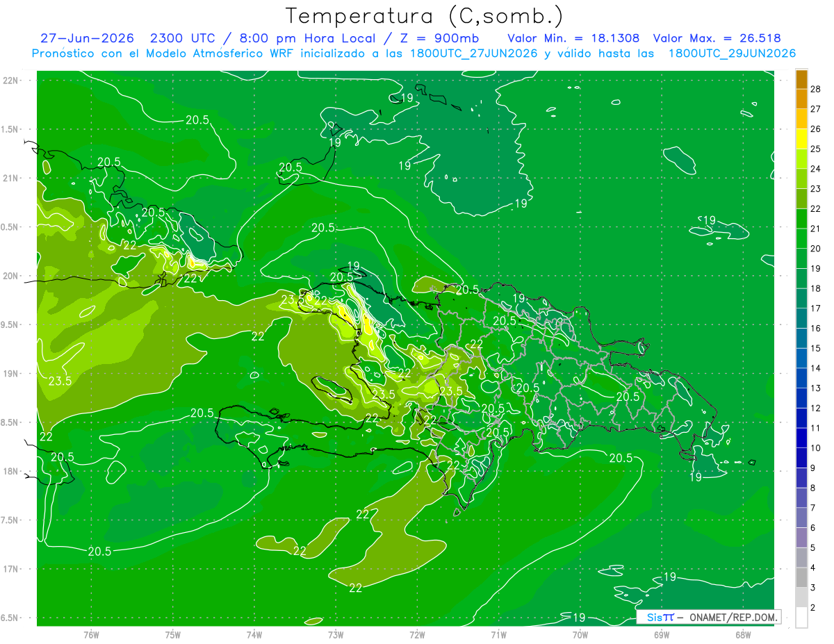Click the '69W' longitude axis label
The width and height of the screenshot is (834, 644).
coord(662,634)
